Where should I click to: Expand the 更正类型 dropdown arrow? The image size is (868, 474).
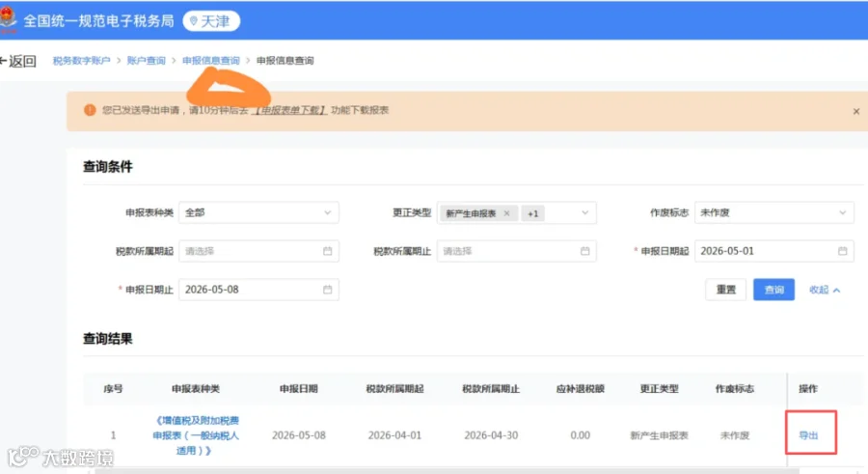pyautogui.click(x=585, y=212)
